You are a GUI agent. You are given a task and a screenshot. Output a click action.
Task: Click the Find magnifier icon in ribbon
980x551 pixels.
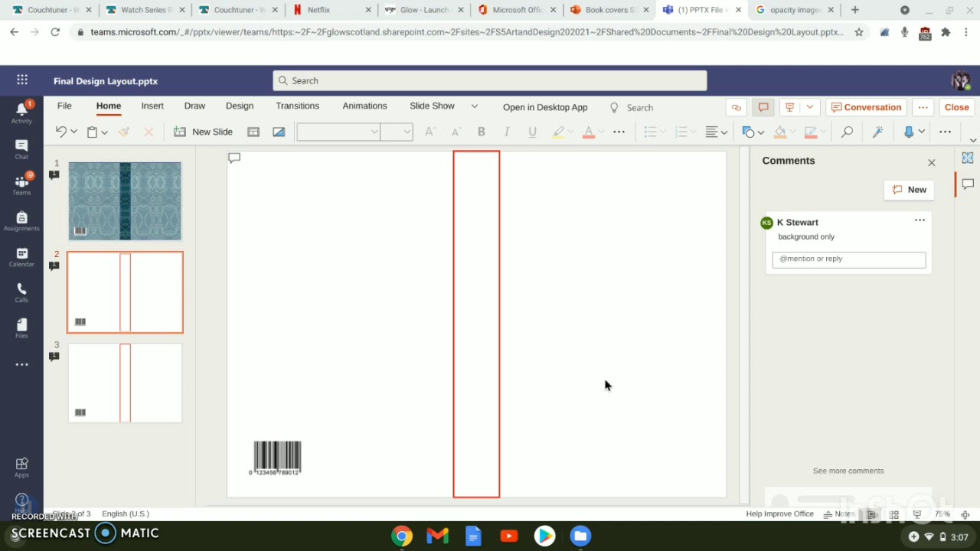click(847, 132)
